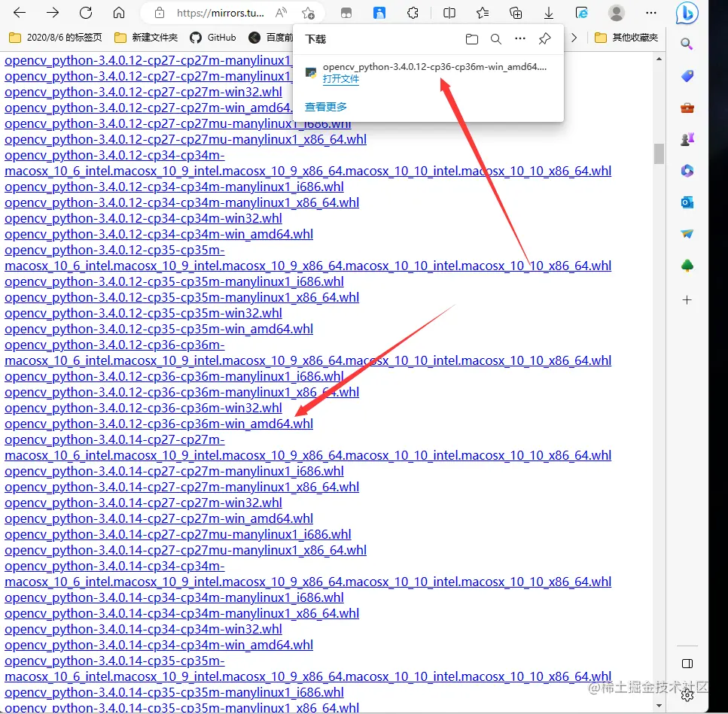Image resolution: width=728 pixels, height=714 pixels.
Task: Download opencv_python-3.4.0.12-cp27-cp27m-win32.whl
Action: coord(143,92)
